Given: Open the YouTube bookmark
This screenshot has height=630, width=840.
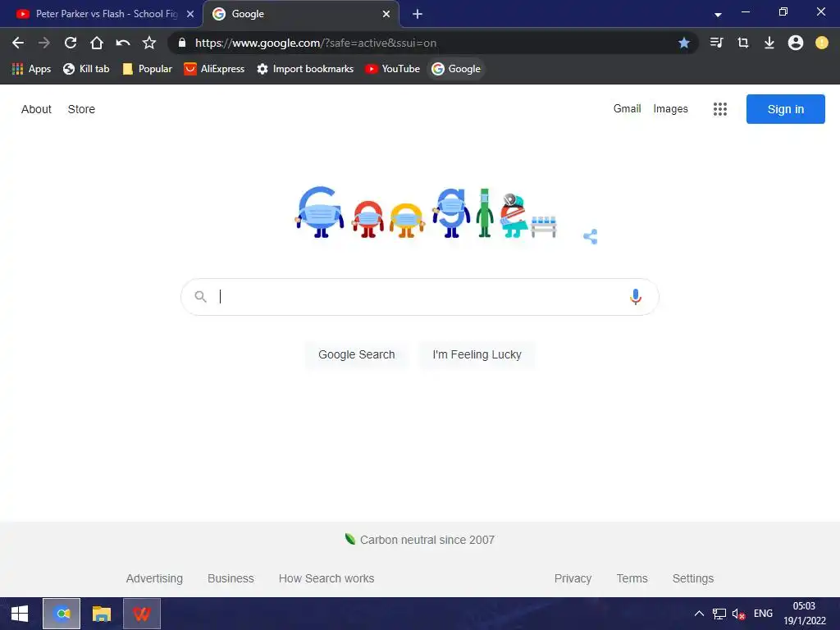Looking at the screenshot, I should point(393,69).
